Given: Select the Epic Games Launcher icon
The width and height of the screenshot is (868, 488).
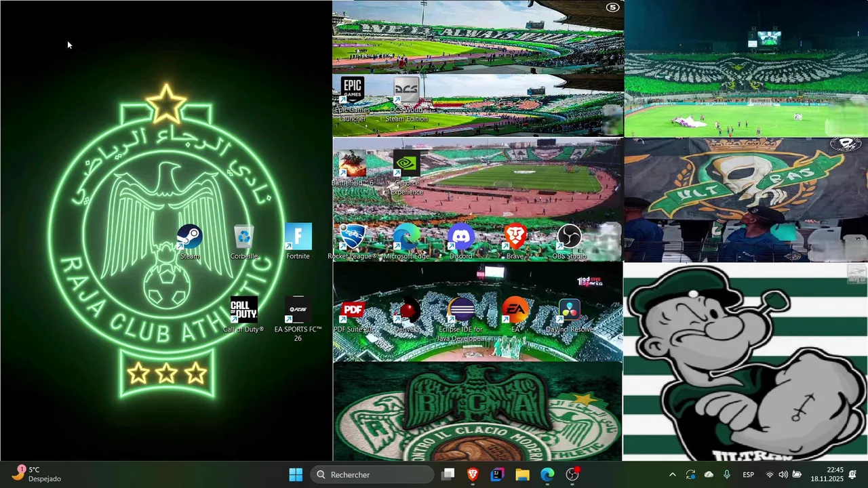Looking at the screenshot, I should [352, 100].
